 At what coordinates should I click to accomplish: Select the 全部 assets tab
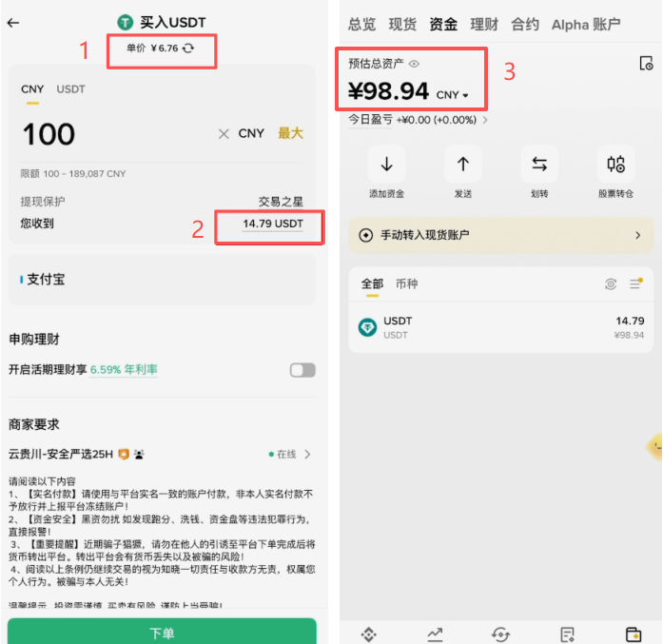[372, 283]
